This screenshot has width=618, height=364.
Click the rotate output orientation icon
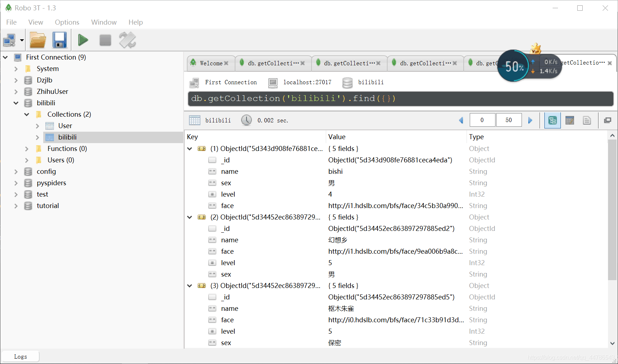128,40
